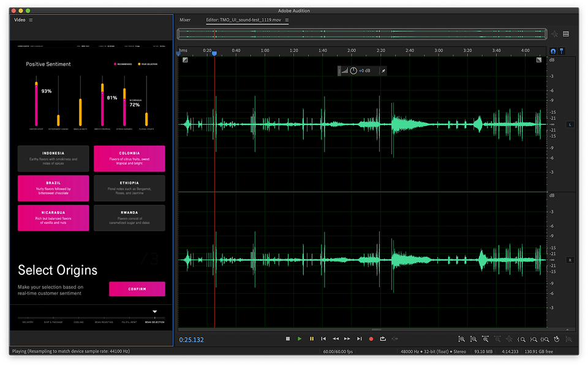Click the Rwanda origin card

[x=129, y=218]
